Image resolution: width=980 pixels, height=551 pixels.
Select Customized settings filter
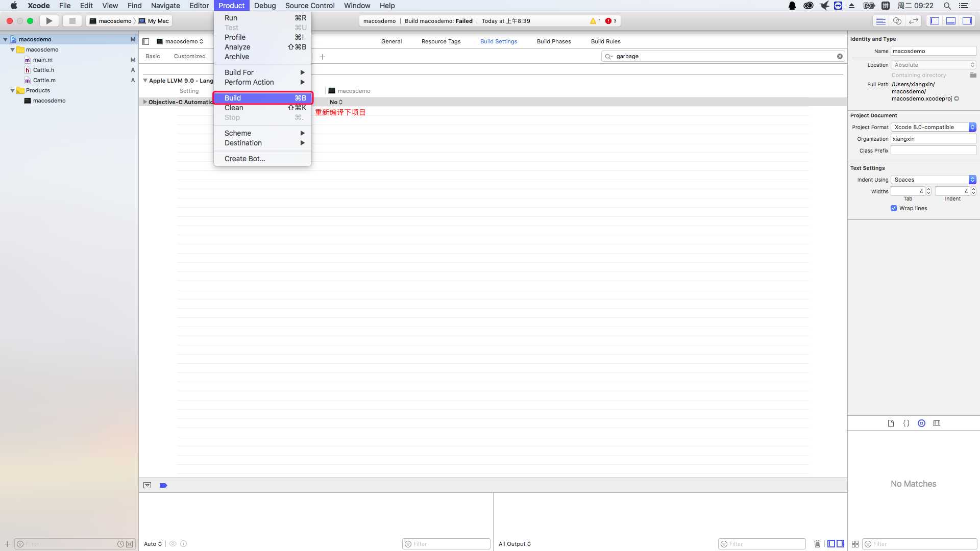click(x=189, y=56)
